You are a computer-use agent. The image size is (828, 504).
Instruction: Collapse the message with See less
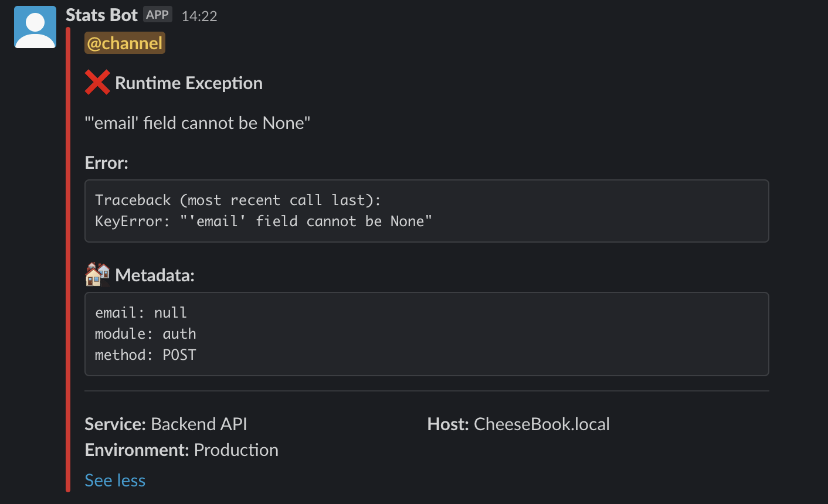click(115, 481)
